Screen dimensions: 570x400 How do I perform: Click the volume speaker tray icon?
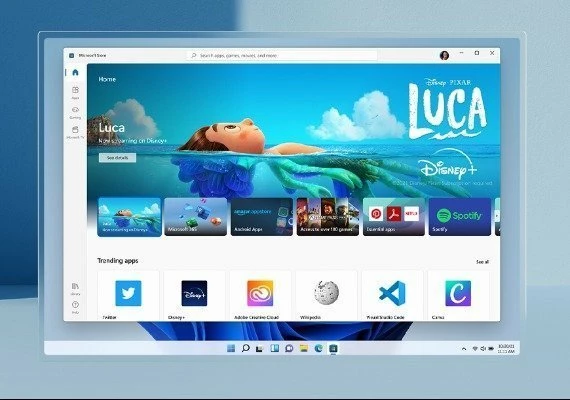click(x=483, y=349)
